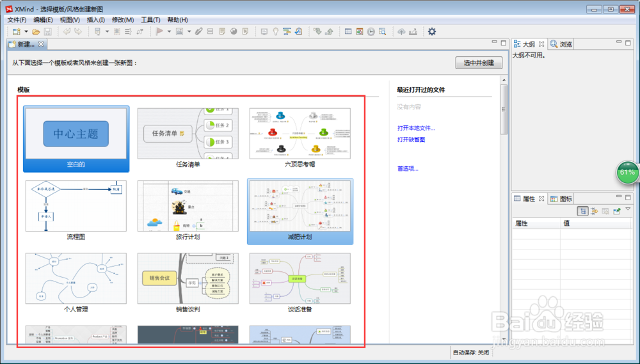Click the globe Hyperlink toolbar icon
640x364 pixels.
tap(234, 31)
